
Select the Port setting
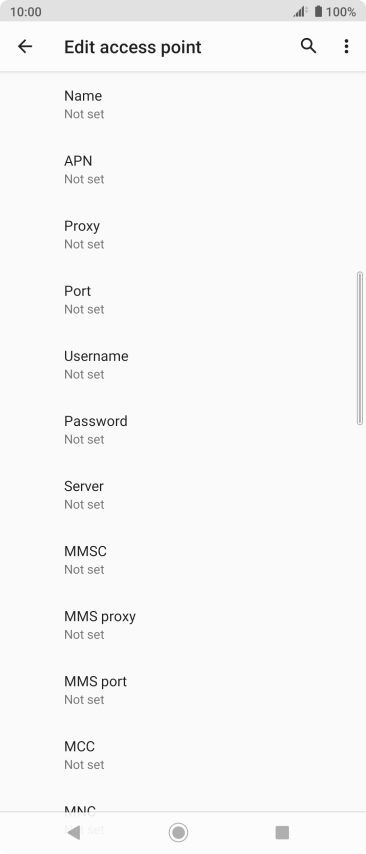[x=183, y=300]
